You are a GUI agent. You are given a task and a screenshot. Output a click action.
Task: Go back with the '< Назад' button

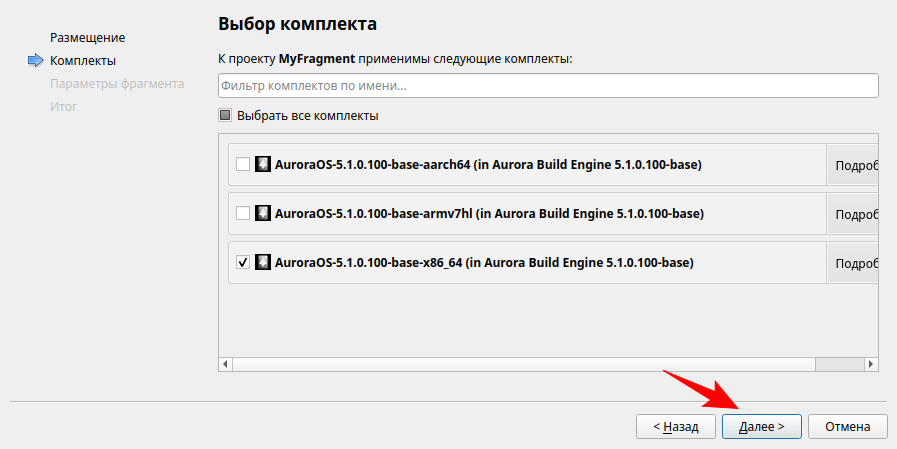coord(675,426)
